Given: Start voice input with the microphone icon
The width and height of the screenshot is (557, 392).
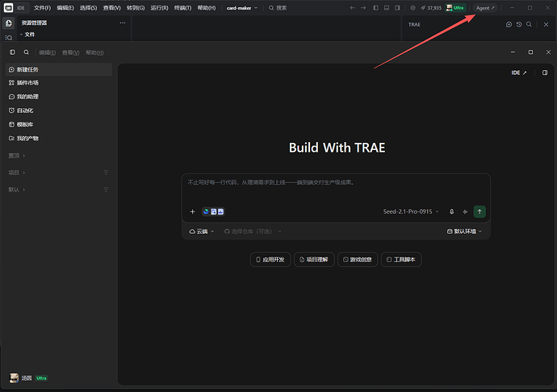Looking at the screenshot, I should pyautogui.click(x=451, y=211).
